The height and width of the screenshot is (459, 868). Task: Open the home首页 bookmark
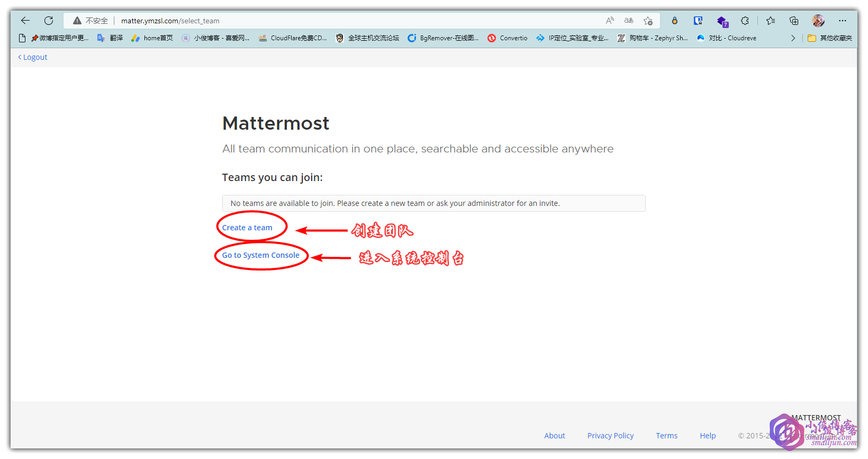click(x=152, y=38)
